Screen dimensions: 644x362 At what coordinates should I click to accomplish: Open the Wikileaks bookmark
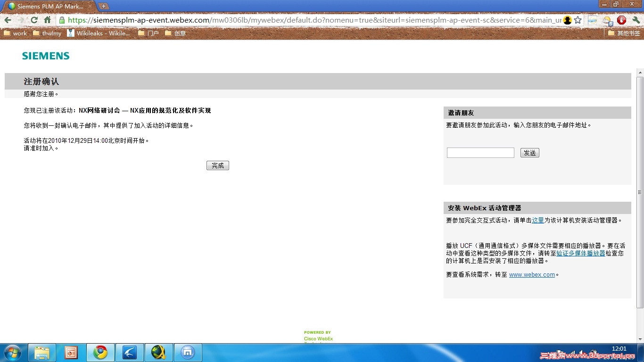[99, 33]
